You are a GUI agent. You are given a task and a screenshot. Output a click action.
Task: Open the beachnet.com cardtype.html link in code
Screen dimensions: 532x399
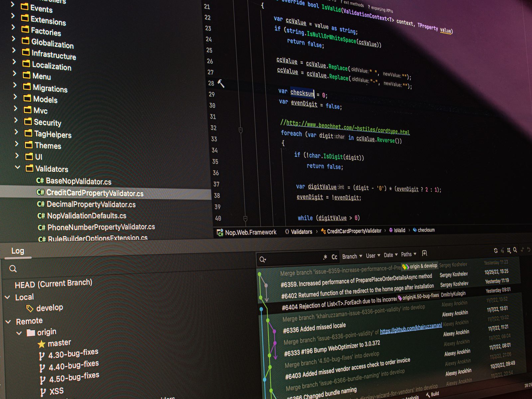(348, 127)
